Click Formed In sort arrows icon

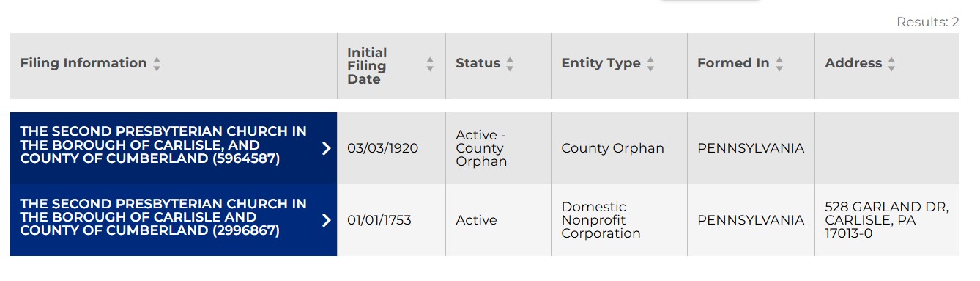779,64
